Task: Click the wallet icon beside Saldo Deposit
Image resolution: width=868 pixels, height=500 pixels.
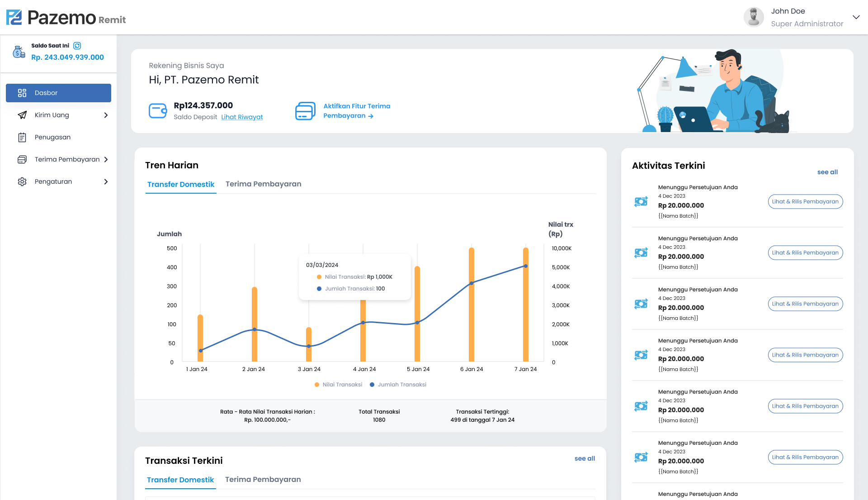Action: pos(158,111)
